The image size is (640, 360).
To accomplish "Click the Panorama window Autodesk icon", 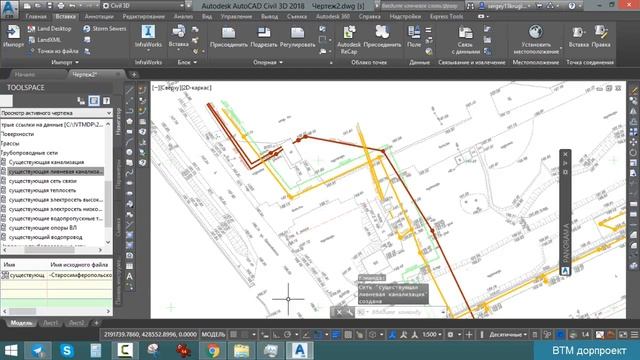I will (565, 271).
